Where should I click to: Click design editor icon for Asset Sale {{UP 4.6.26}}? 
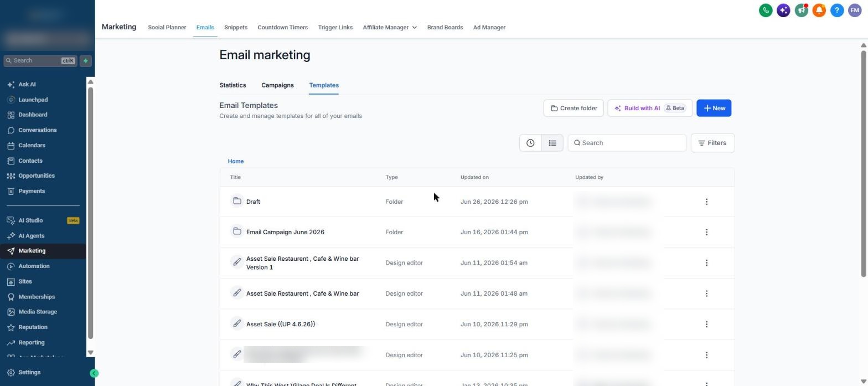click(237, 324)
